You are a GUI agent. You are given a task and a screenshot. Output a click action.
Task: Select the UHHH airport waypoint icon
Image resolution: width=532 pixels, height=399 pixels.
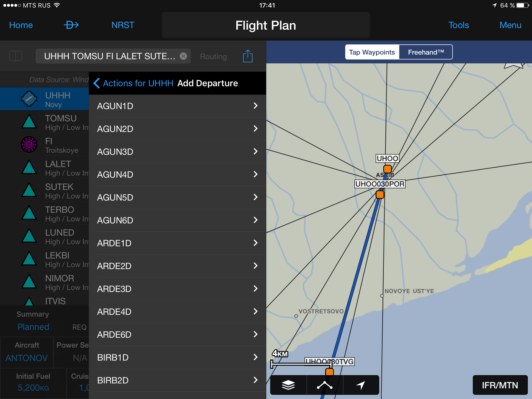tap(29, 99)
